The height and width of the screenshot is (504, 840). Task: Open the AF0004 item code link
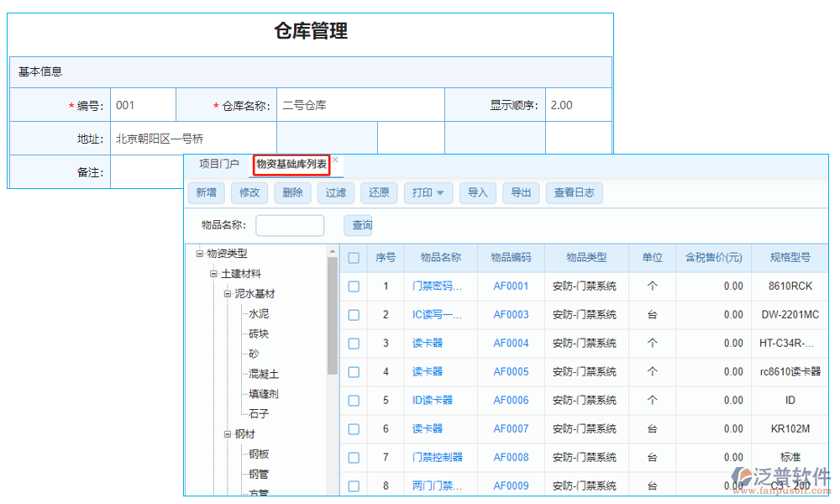pyautogui.click(x=511, y=343)
